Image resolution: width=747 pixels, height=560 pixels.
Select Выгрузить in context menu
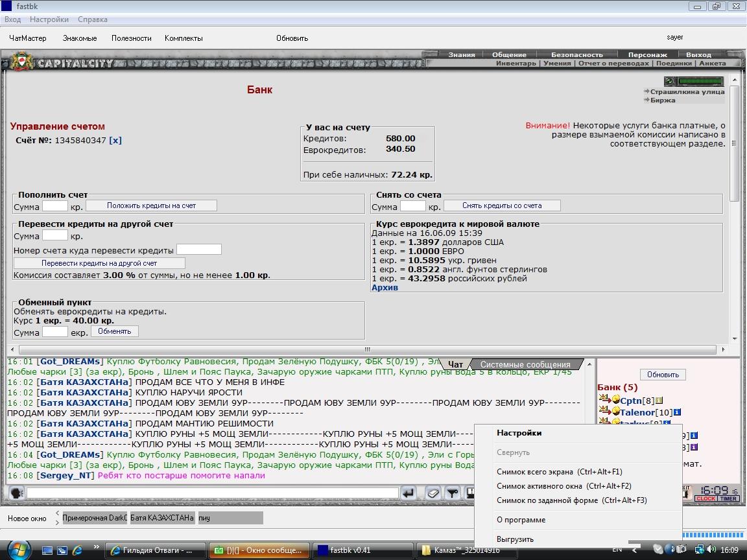coord(578,539)
